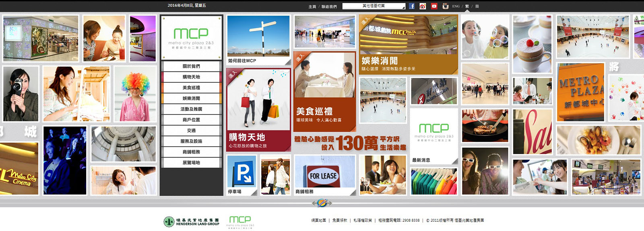
Task: Click the YouTube channel icon
Action: [434, 6]
